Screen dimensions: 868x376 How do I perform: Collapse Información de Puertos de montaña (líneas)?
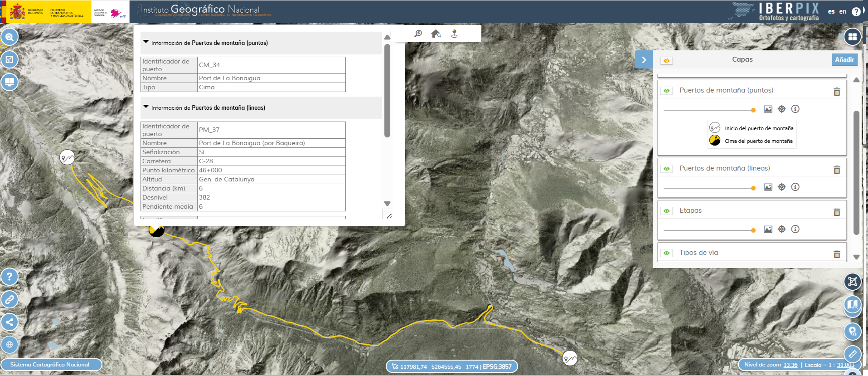click(146, 107)
